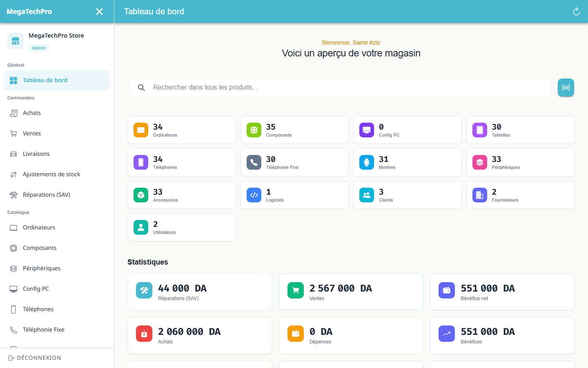Click the Clients label on its card
This screenshot has width=588, height=368.
tap(386, 200)
